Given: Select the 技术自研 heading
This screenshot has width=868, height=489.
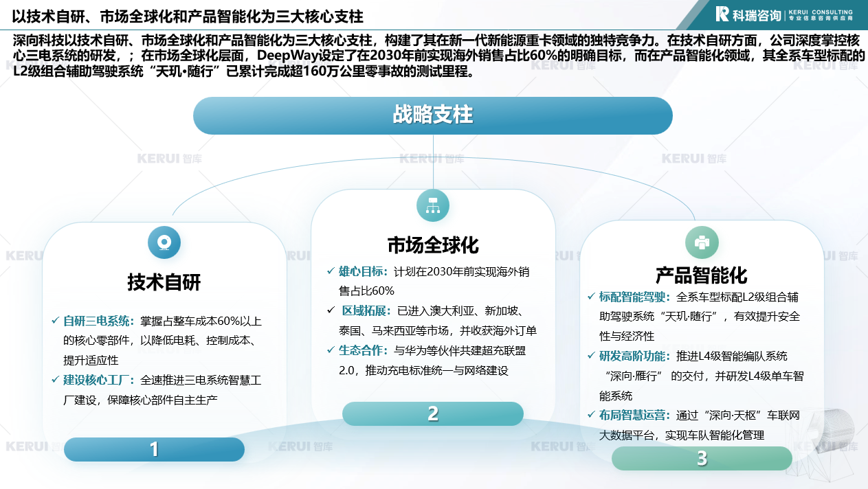Looking at the screenshot, I should point(164,282).
